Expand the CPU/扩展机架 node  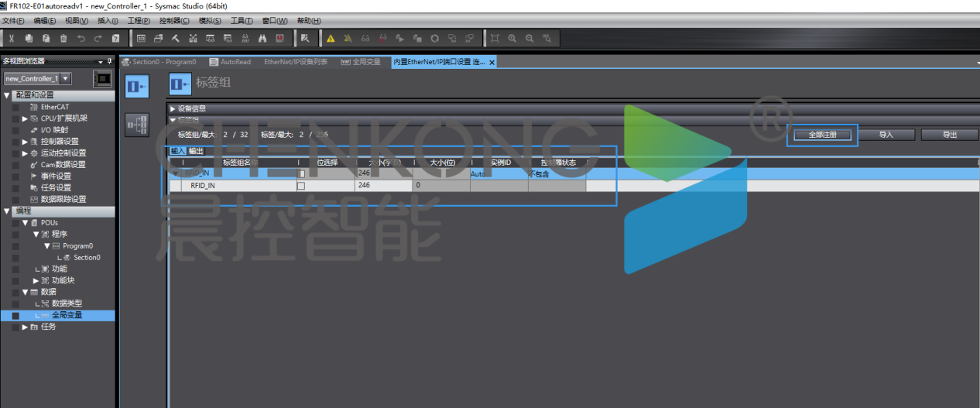point(25,118)
